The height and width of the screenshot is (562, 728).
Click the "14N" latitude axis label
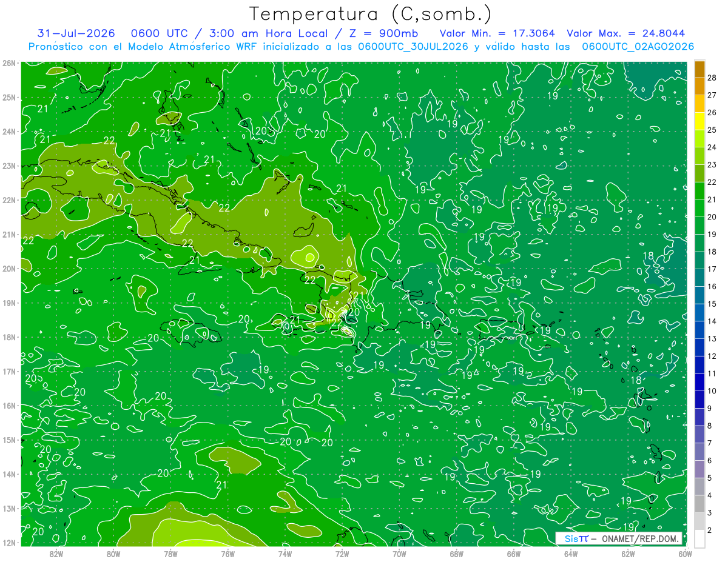8,474
